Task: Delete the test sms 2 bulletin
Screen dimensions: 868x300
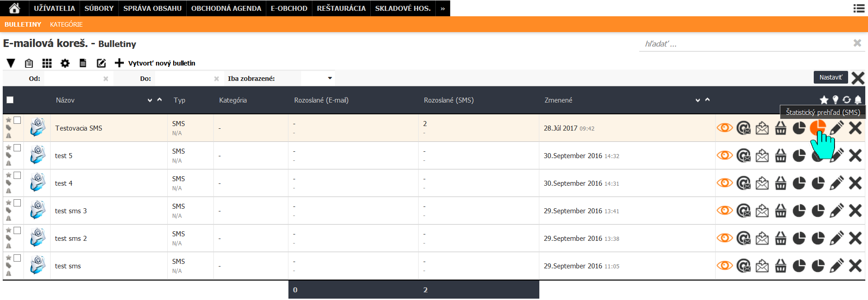Action: pos(855,238)
